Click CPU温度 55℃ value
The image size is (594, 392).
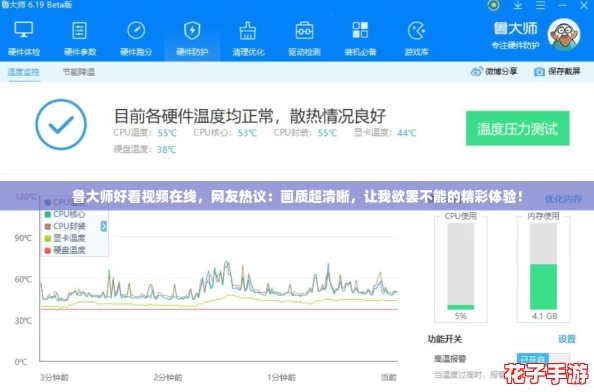[x=167, y=133]
